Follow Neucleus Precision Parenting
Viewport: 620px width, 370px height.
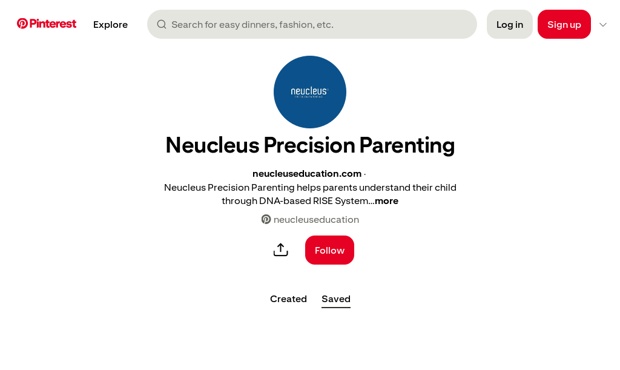[x=329, y=250]
